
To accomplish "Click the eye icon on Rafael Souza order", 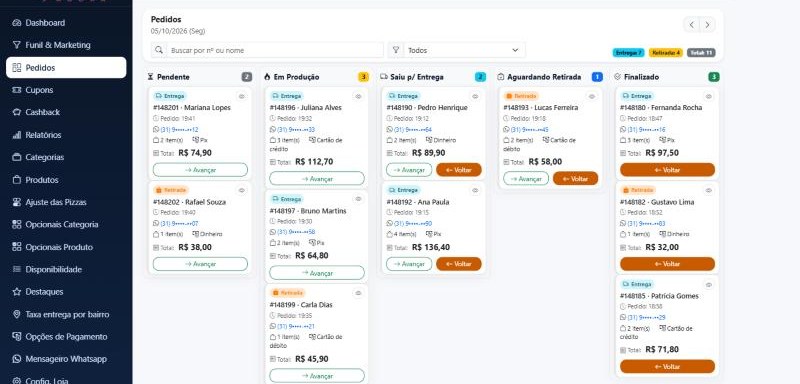I will pyautogui.click(x=242, y=190).
